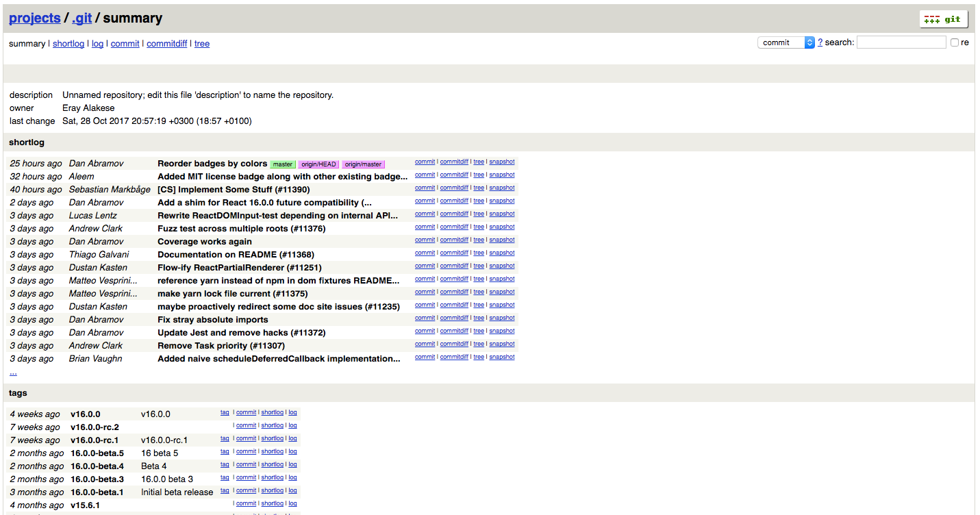Click author Sebastian Markbåge
This screenshot has height=515, width=980.
(110, 190)
